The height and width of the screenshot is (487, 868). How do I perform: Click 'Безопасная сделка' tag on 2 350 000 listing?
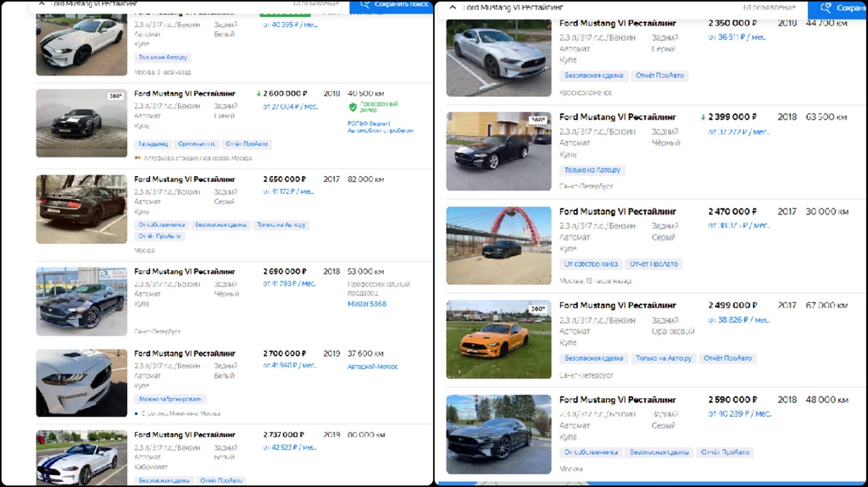tap(593, 76)
